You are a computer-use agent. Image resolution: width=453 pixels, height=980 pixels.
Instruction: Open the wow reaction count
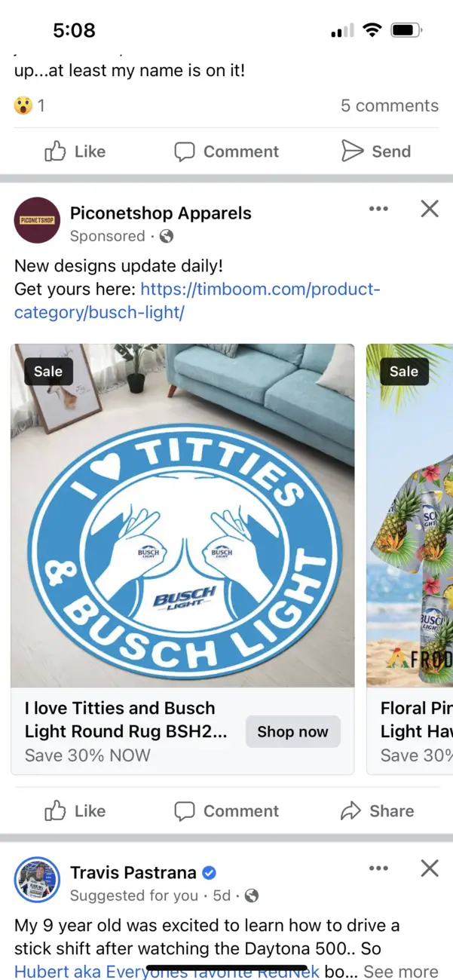point(29,106)
